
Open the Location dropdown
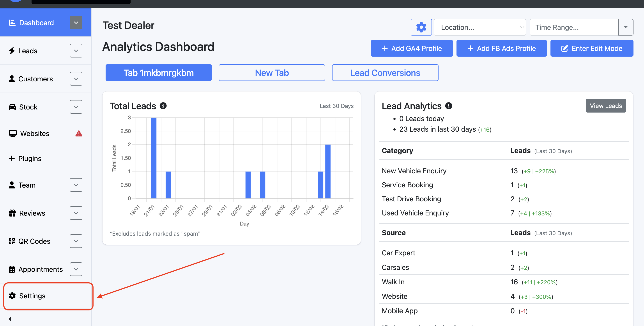[x=479, y=27]
